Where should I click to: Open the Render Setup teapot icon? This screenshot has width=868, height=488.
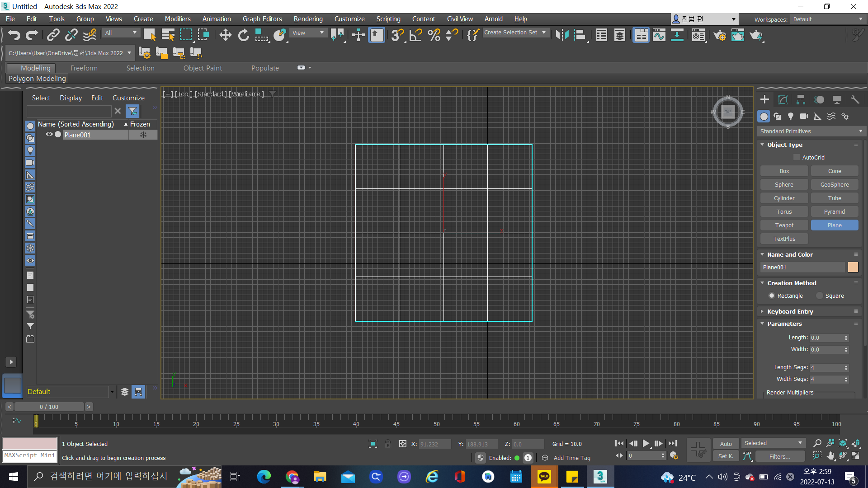[x=720, y=35]
